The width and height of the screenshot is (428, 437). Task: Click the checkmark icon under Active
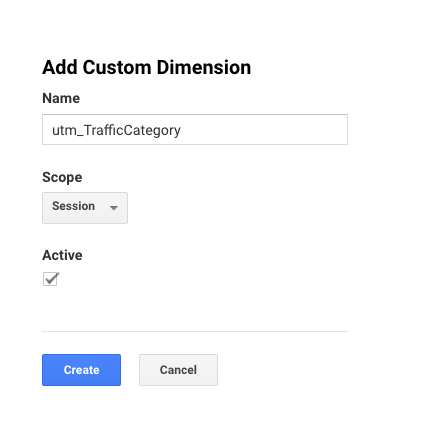click(51, 279)
